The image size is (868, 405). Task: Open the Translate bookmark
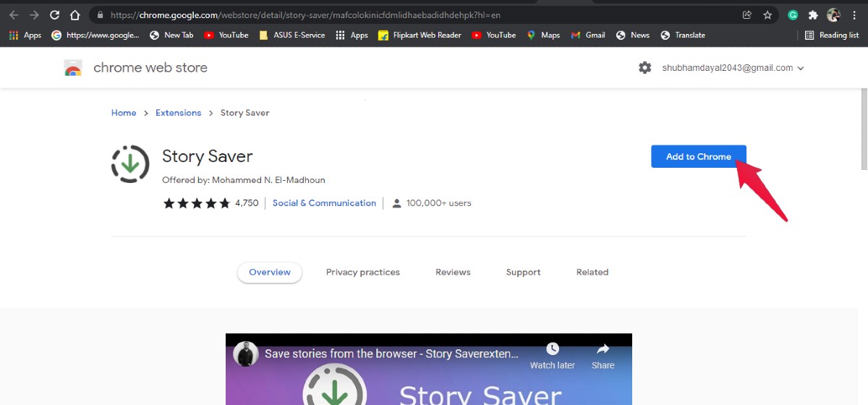pyautogui.click(x=683, y=35)
